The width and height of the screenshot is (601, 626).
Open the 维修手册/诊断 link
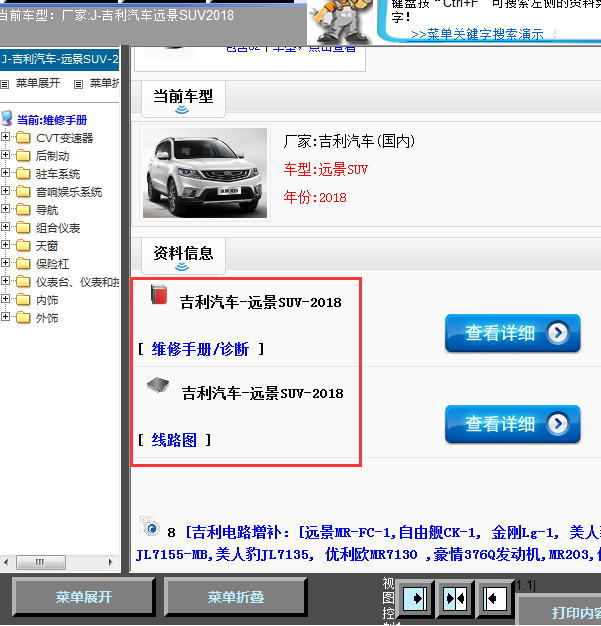tap(200, 349)
